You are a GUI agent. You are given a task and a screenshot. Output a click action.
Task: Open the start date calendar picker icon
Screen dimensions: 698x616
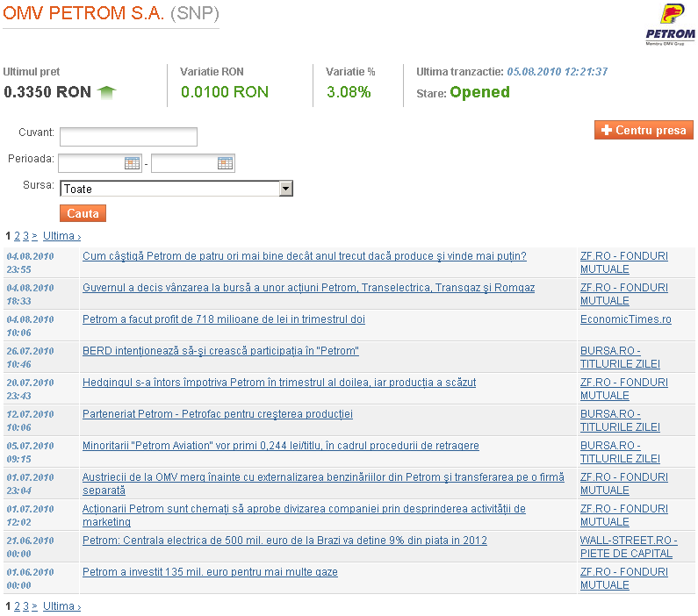point(132,163)
